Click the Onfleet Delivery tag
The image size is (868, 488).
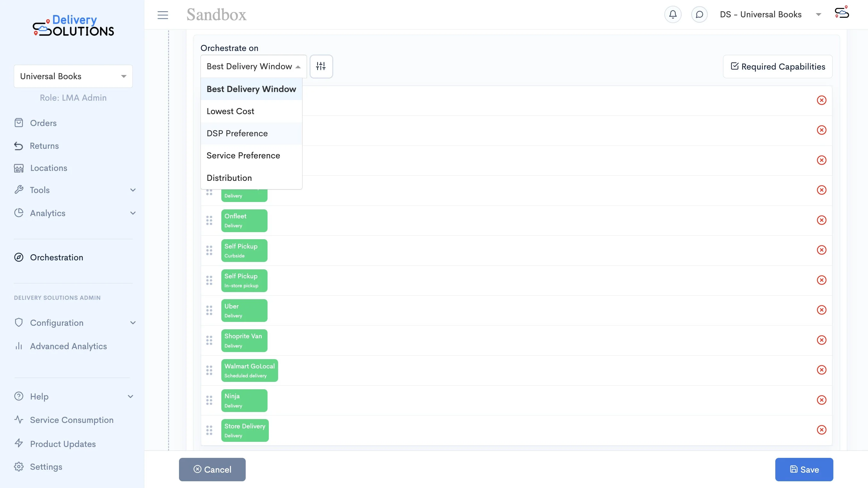[244, 221]
